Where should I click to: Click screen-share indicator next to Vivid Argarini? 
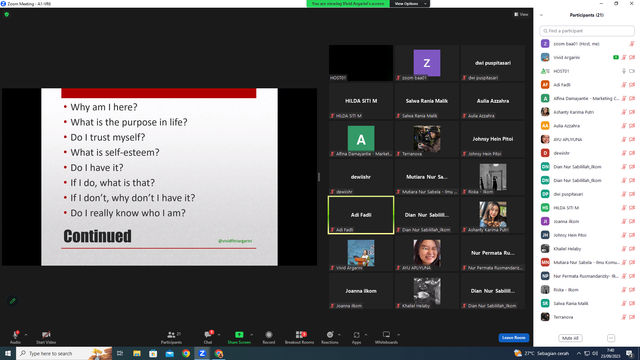click(616, 58)
